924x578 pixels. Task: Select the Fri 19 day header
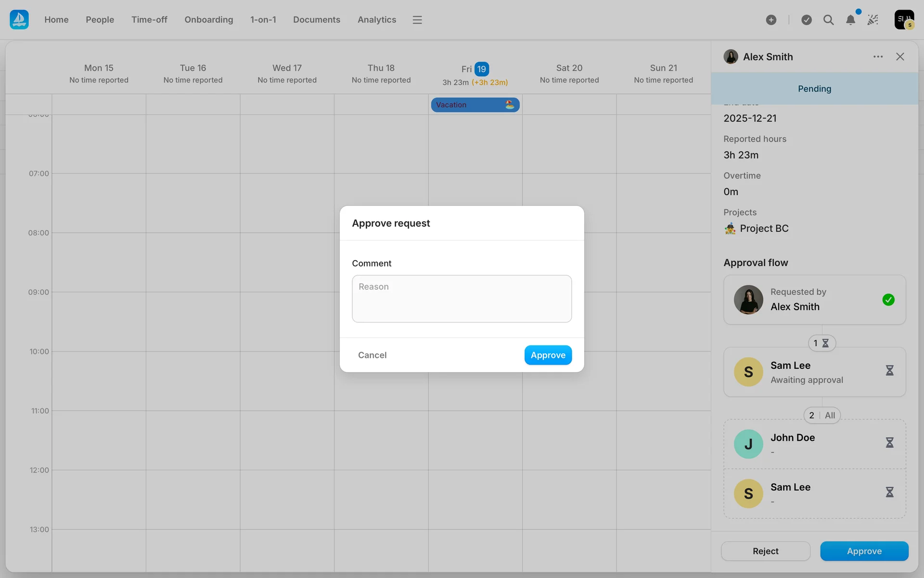pos(475,69)
